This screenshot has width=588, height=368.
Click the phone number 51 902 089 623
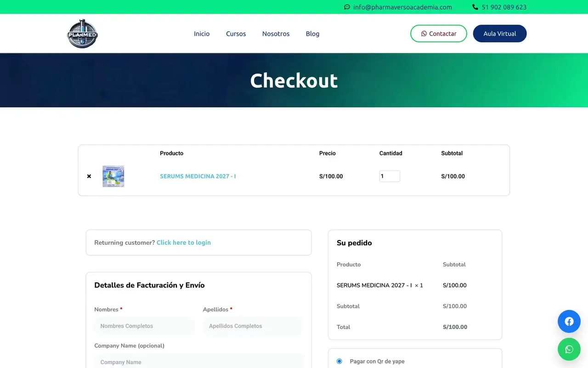coord(504,7)
